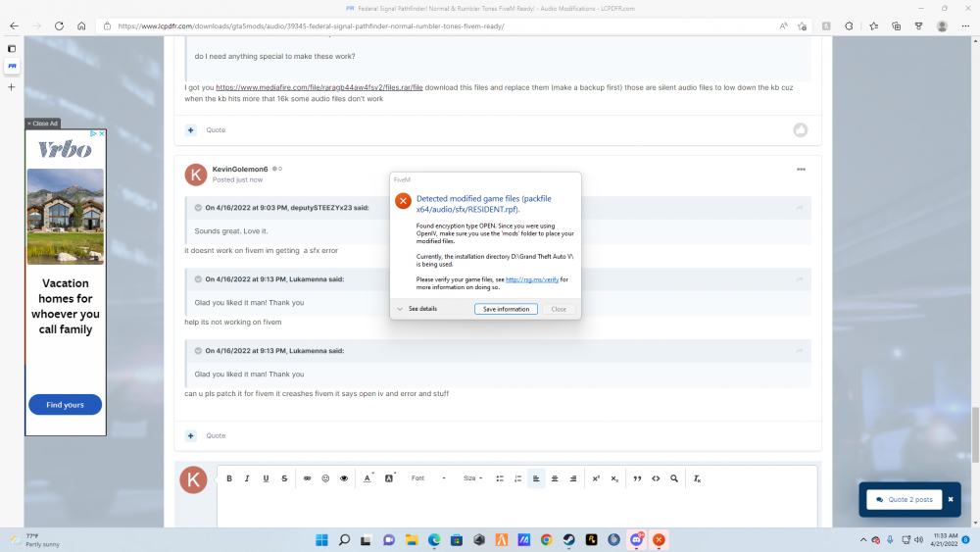Open KevinGolemon6's profile name link
This screenshot has height=552, width=980.
click(240, 169)
